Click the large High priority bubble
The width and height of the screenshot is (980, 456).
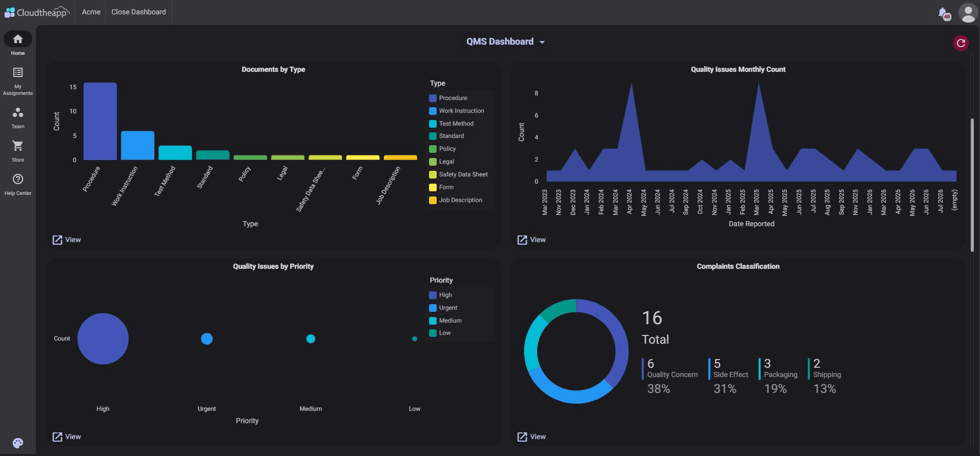(x=103, y=339)
